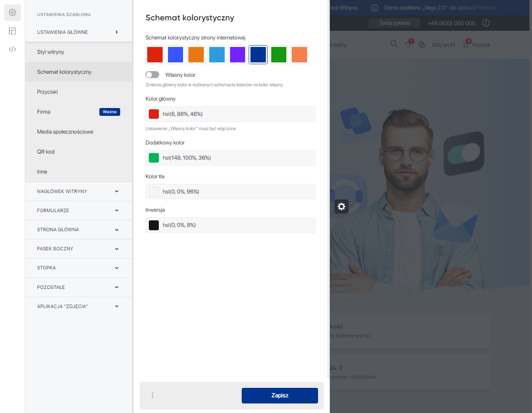Enable the Własny kolor toggle
Image resolution: width=532 pixels, height=413 pixels.
(152, 75)
